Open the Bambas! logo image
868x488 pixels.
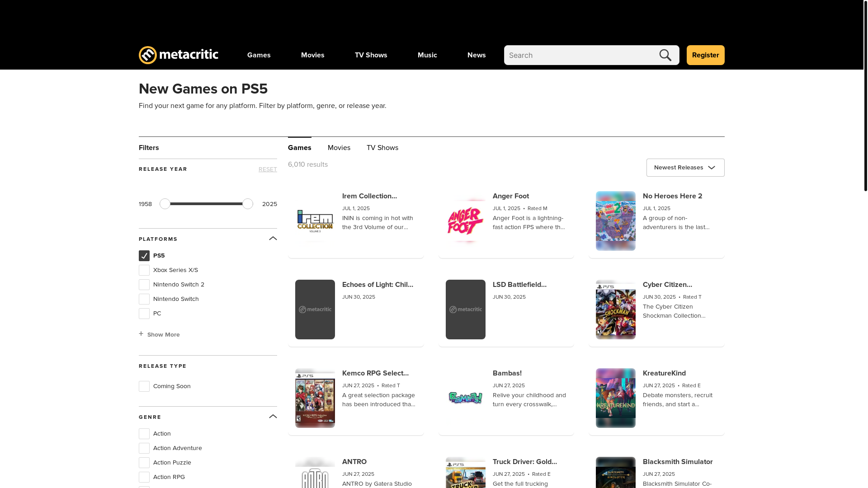click(x=466, y=398)
